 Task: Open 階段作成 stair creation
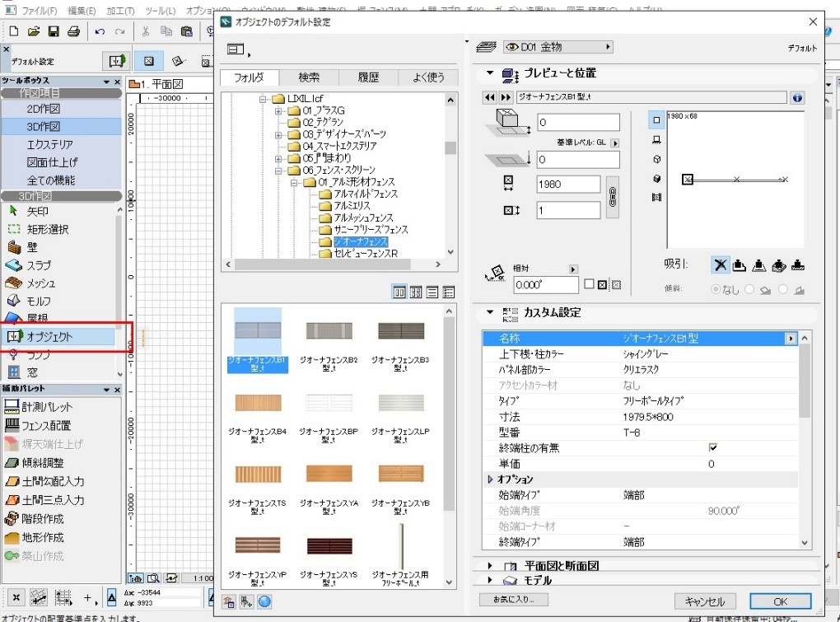[35, 518]
